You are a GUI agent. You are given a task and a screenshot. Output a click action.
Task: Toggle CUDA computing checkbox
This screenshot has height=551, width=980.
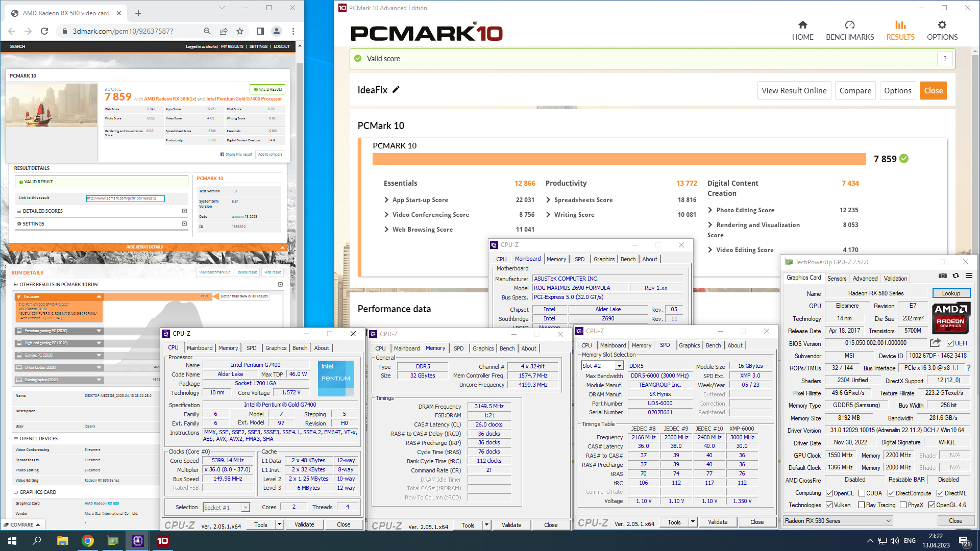pos(862,493)
